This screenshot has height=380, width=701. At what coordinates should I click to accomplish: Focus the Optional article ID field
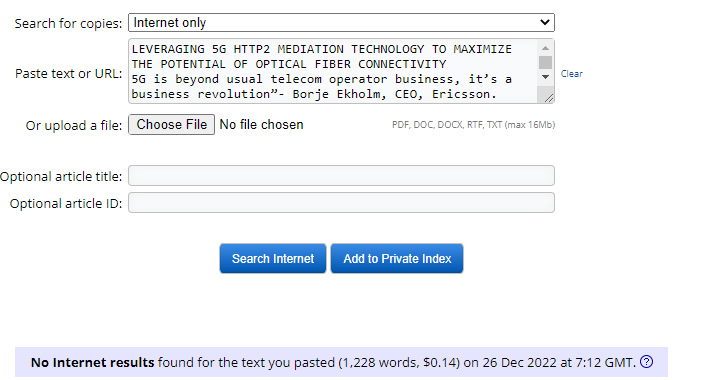pyautogui.click(x=341, y=203)
